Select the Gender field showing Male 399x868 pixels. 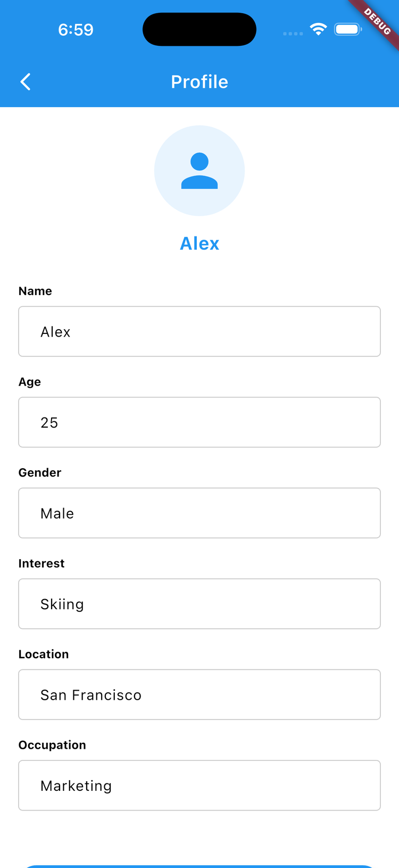click(x=199, y=513)
